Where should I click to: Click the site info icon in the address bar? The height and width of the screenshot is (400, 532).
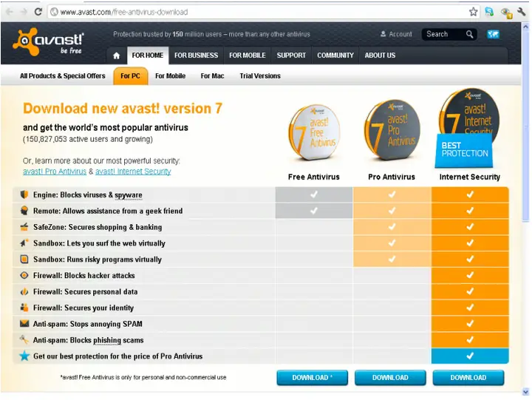tap(54, 12)
